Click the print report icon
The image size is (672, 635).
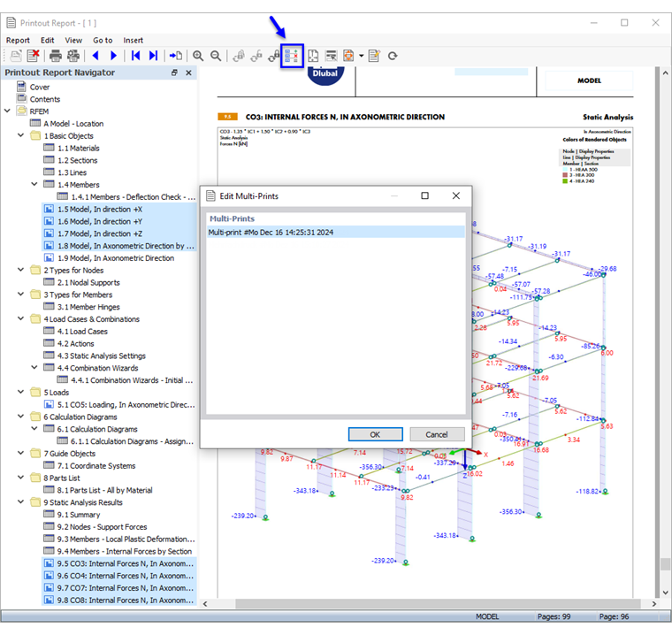tap(56, 56)
